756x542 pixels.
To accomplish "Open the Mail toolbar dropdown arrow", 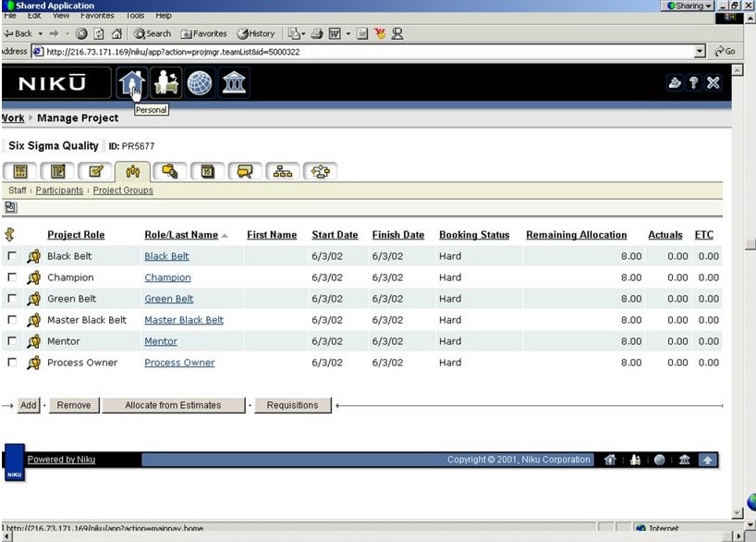I will tap(303, 34).
